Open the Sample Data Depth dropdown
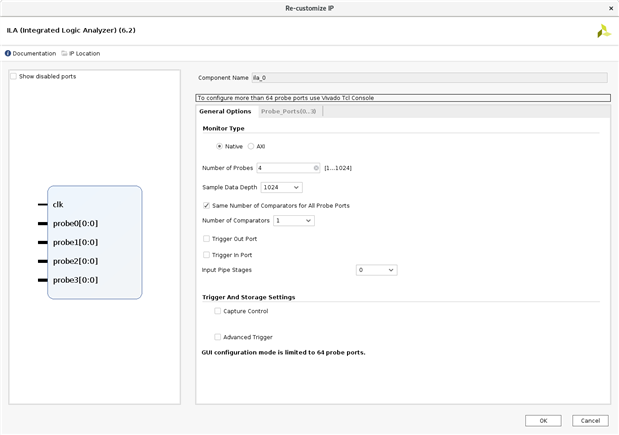Viewport: 619px width, 435px height. click(281, 188)
